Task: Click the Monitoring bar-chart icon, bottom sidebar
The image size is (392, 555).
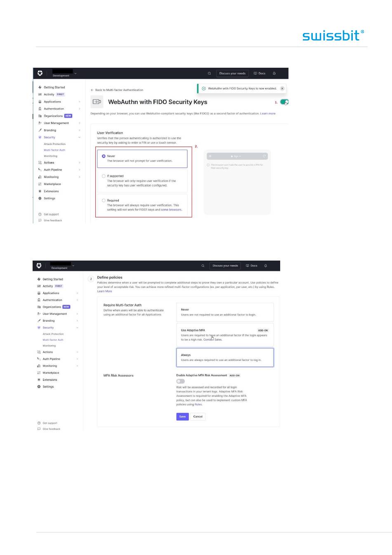Action: [39, 366]
